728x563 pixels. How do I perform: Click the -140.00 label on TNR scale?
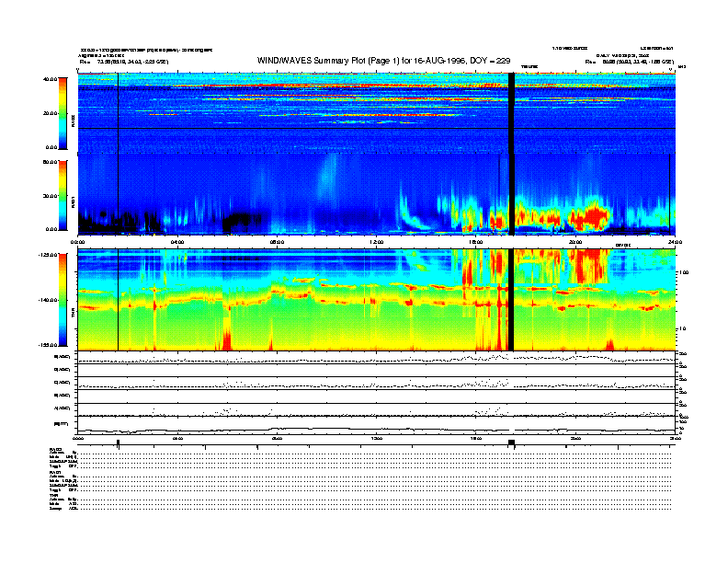48,300
